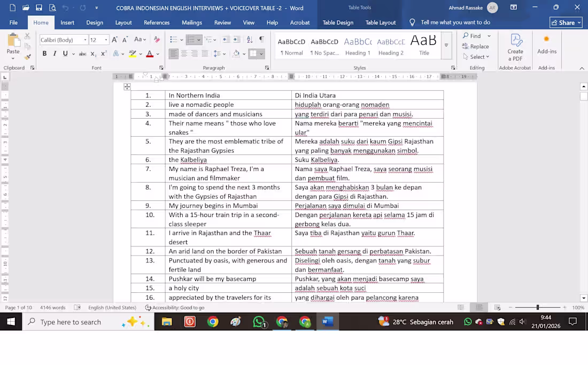Click the Save icon in the title bar
Viewport: 588px width, 365px height.
pyautogui.click(x=39, y=7)
